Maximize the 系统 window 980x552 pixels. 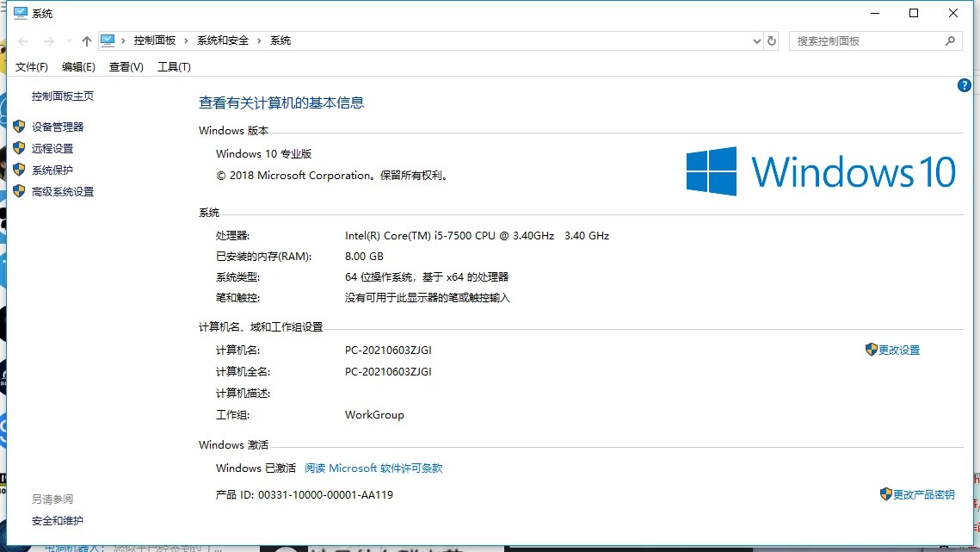(914, 13)
